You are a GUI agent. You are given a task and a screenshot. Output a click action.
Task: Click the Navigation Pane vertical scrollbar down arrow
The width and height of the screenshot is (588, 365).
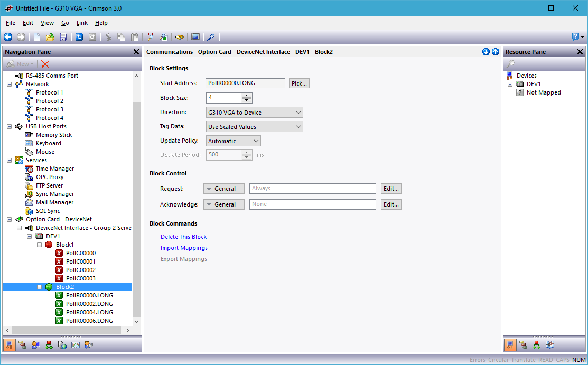[136, 322]
